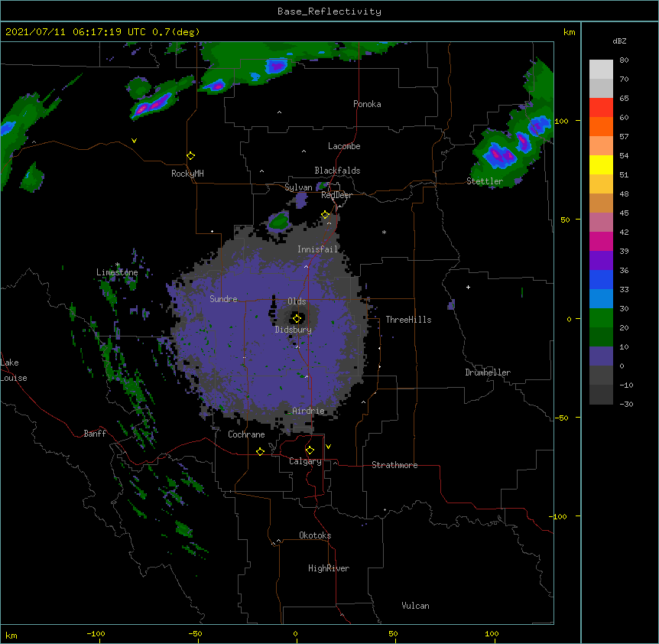Select the dBZ legend value -30
The width and height of the screenshot is (659, 644).
(x=626, y=404)
